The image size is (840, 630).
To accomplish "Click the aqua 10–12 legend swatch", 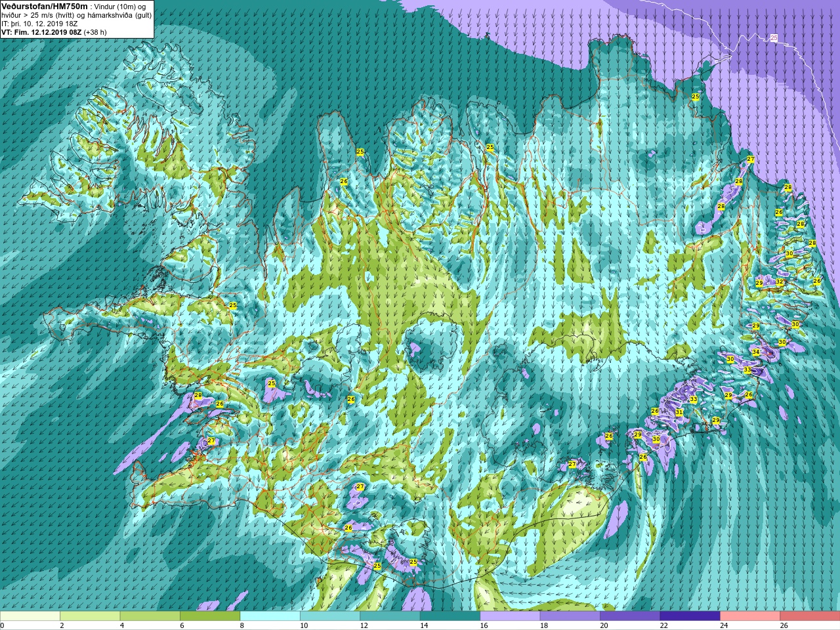I will (330, 616).
